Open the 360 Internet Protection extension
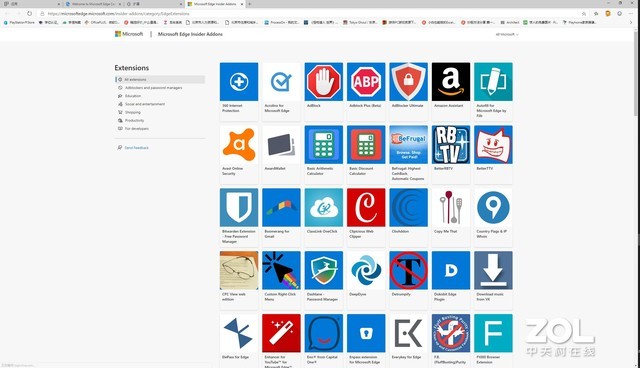 coord(239,91)
